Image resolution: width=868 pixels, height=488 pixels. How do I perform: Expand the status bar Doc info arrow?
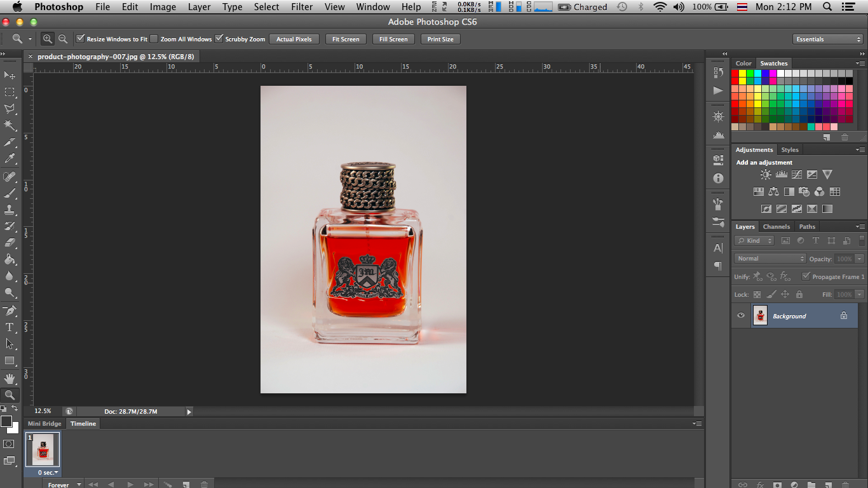[189, 412]
